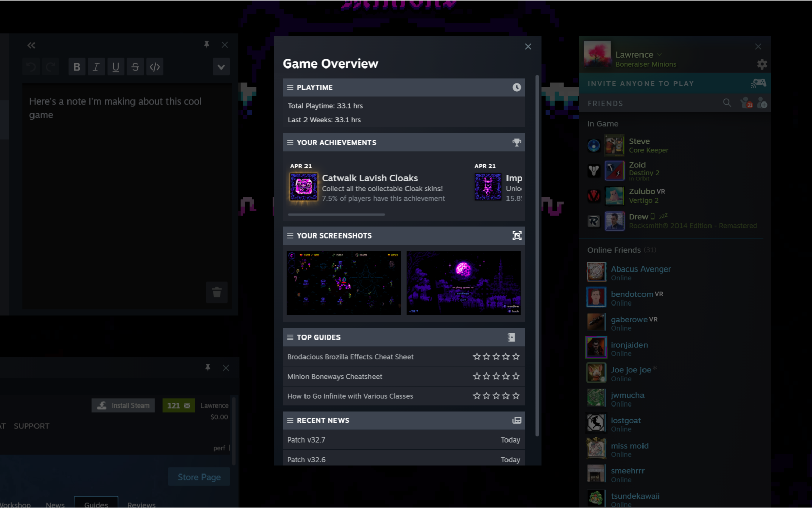
Task: Expand the note editor's chevron dropdown
Action: pos(221,66)
